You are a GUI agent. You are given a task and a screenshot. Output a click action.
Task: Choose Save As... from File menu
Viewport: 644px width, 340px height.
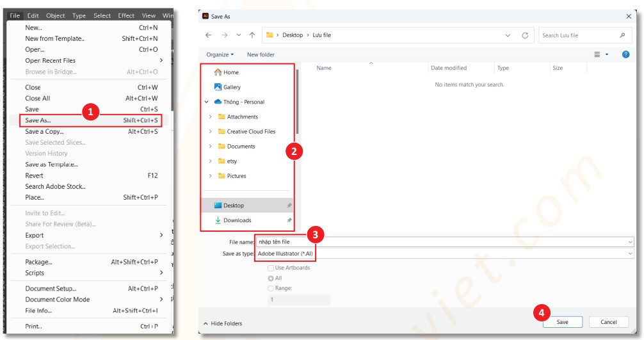[x=90, y=120]
